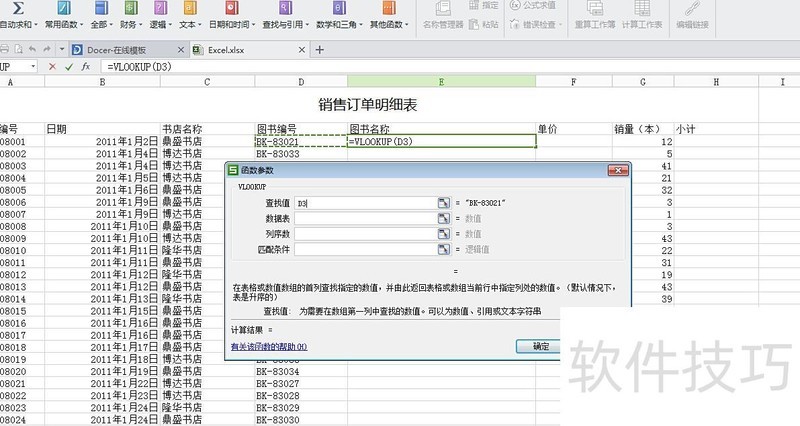800x426 pixels.
Task: Click the 确定 button in dialog
Action: click(541, 346)
